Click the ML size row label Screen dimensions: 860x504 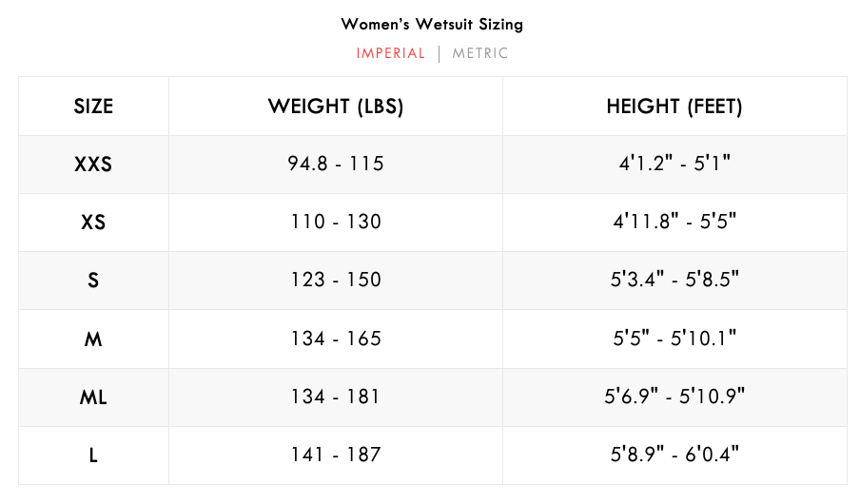[93, 397]
